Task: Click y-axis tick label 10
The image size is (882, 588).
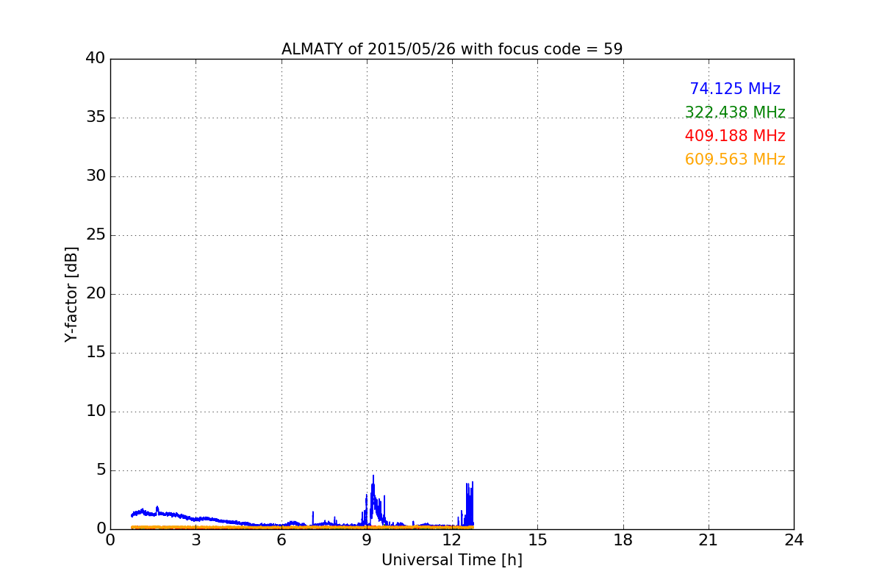Action: pos(96,412)
